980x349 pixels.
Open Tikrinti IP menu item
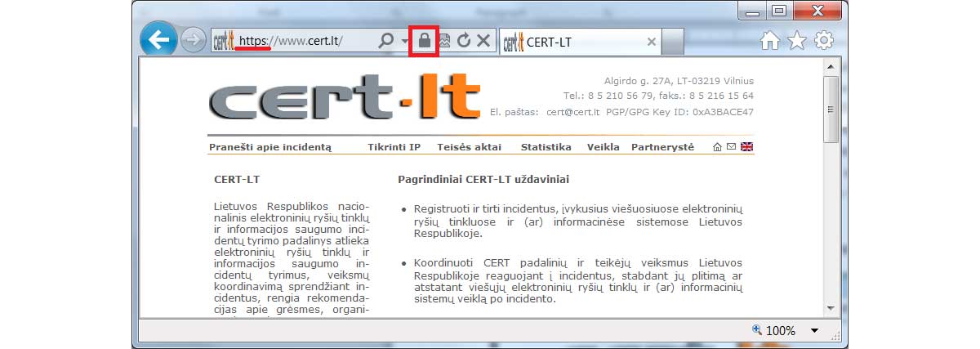point(394,147)
